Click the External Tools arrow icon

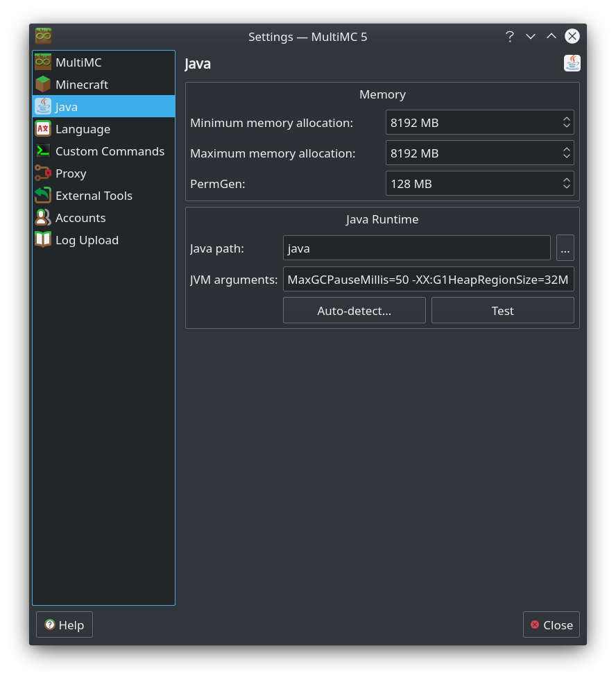pos(43,195)
